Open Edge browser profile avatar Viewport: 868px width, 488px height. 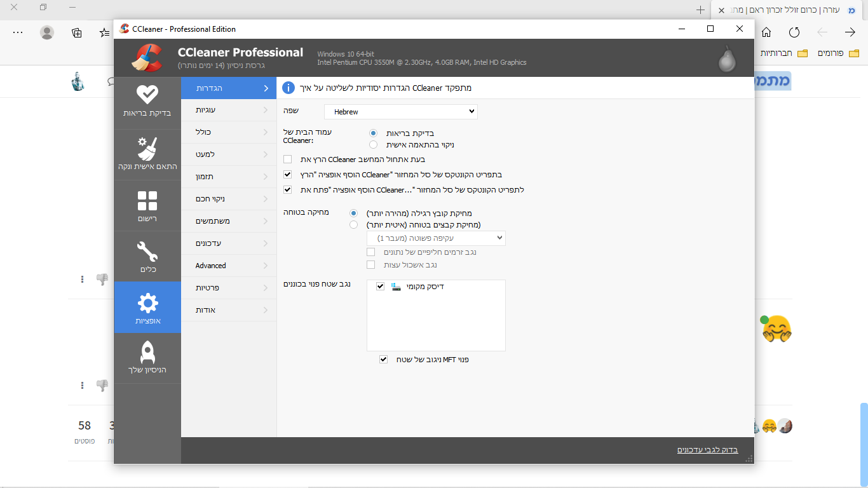(x=47, y=32)
